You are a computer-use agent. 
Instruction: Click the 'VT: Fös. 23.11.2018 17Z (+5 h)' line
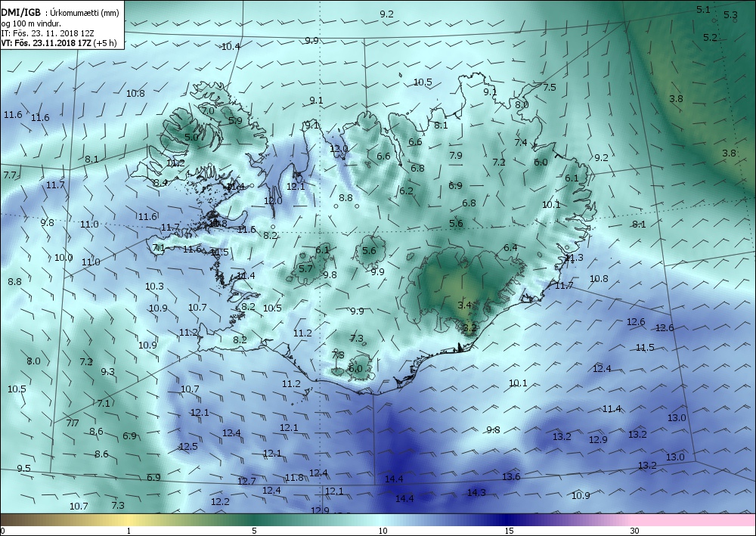tap(59, 43)
